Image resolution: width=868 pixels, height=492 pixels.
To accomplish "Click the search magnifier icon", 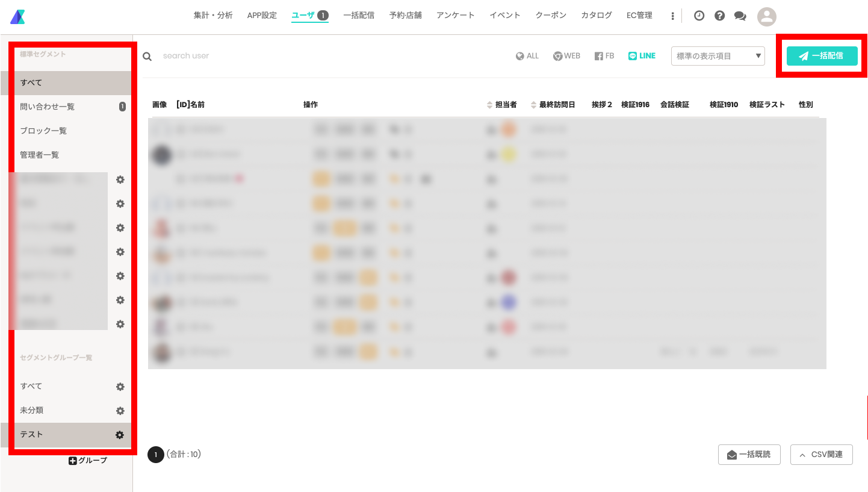I will point(147,56).
